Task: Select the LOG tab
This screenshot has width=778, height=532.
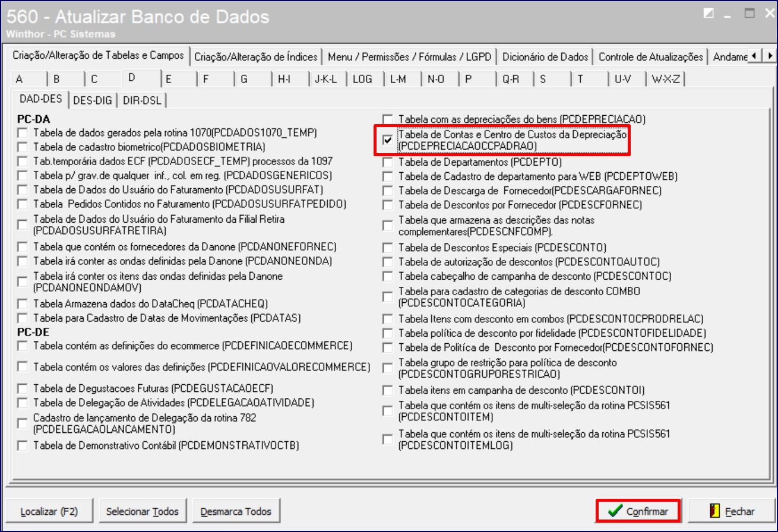Action: point(365,79)
